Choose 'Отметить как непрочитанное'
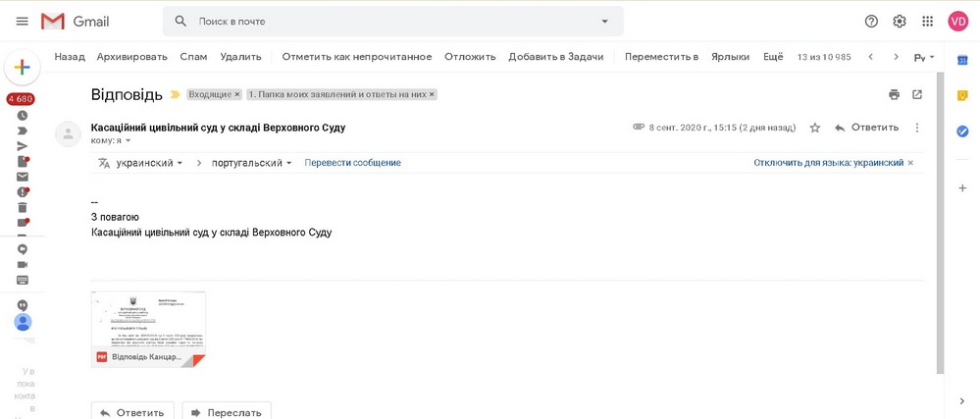This screenshot has width=980, height=419. 357,57
